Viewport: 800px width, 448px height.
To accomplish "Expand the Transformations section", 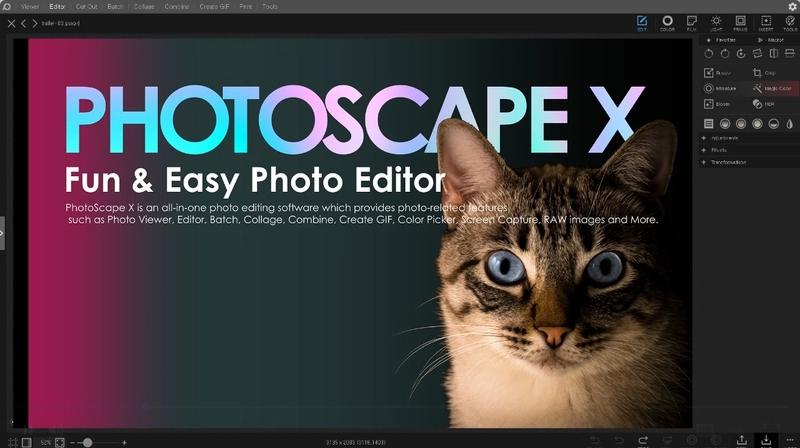I will 749,162.
